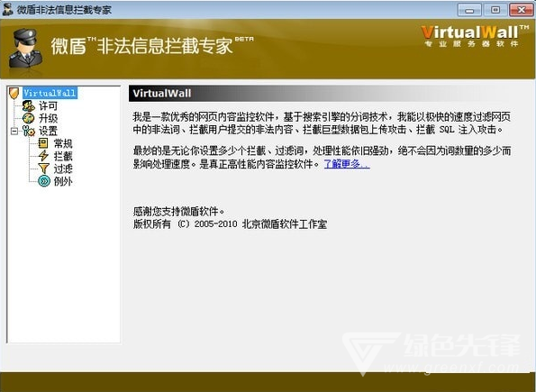Select 升级 in the tree
536x392 pixels.
pos(48,118)
